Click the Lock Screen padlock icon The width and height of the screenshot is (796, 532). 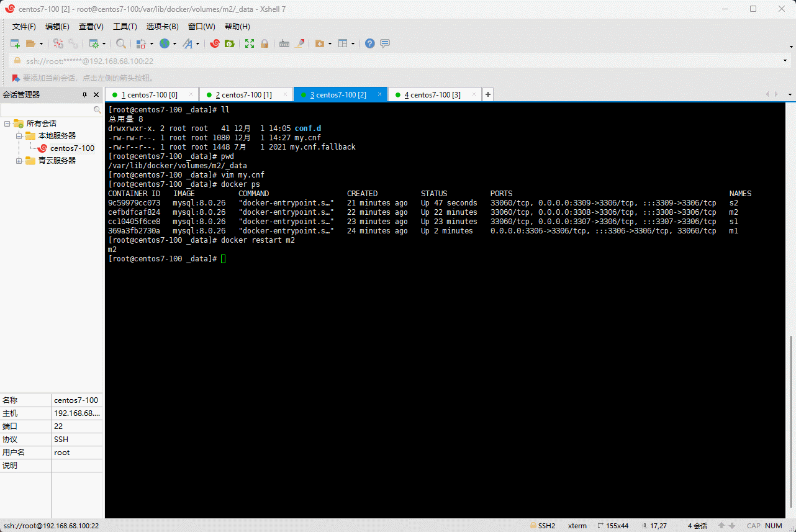265,43
